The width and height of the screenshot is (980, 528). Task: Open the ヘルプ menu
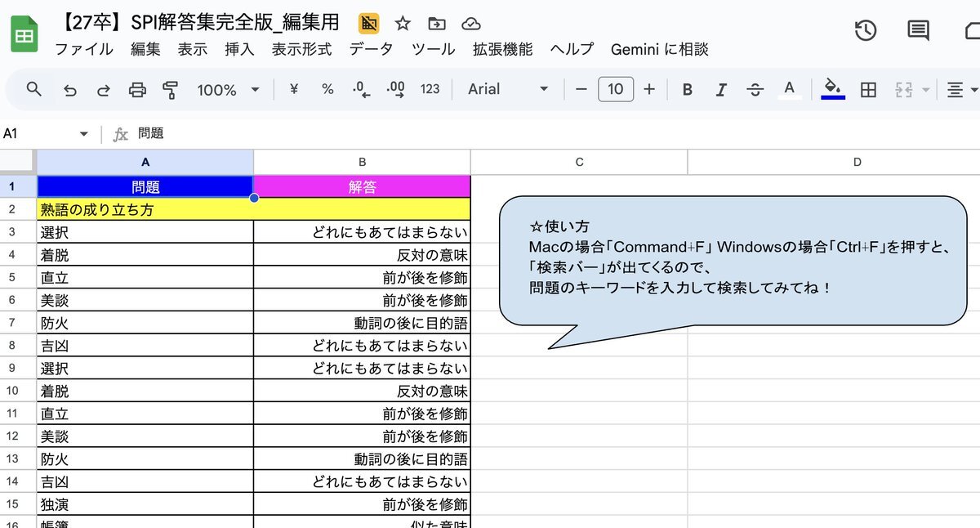572,49
